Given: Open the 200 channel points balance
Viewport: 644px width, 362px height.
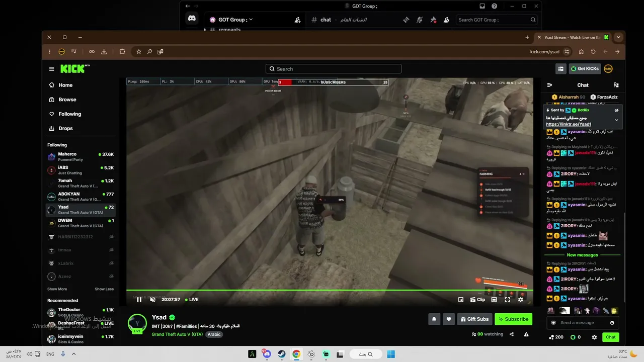Looking at the screenshot, I should (x=556, y=337).
